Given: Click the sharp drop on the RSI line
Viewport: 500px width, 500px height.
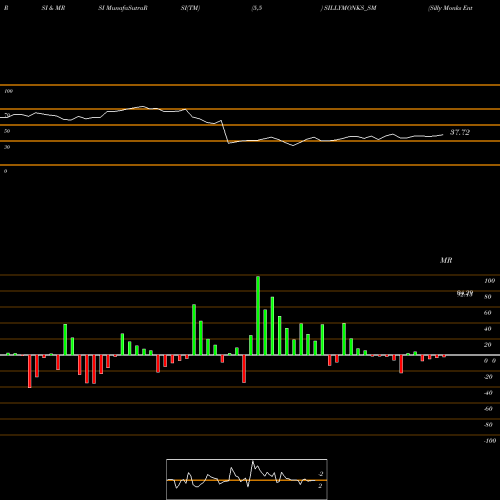Looking at the screenshot, I should [x=225, y=132].
